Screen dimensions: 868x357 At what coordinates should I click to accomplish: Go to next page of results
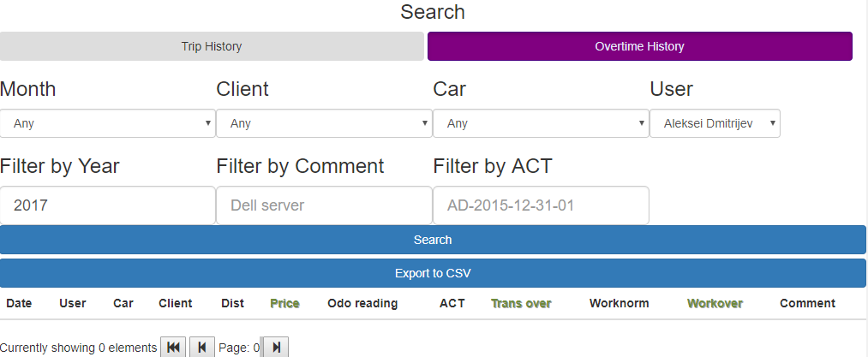click(x=275, y=347)
